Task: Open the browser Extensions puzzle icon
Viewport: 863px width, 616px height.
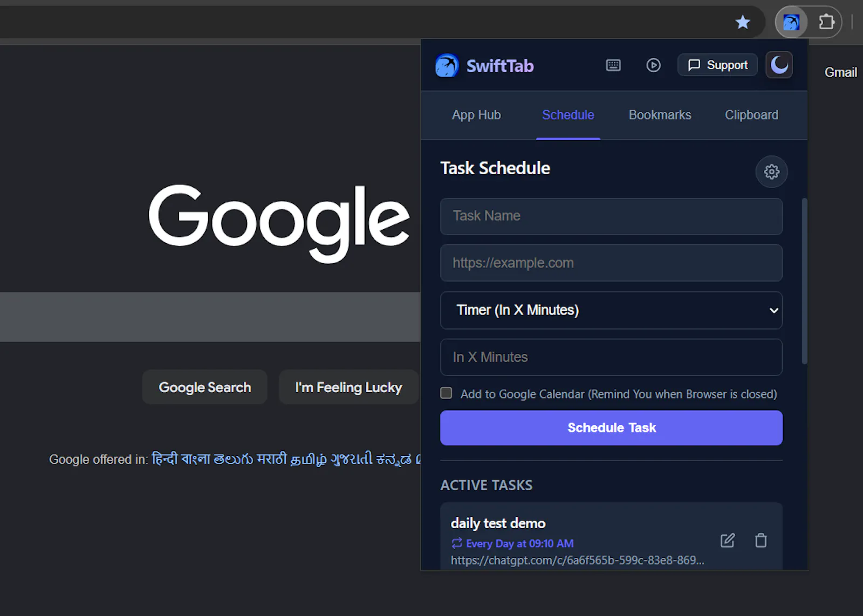Action: pyautogui.click(x=826, y=22)
